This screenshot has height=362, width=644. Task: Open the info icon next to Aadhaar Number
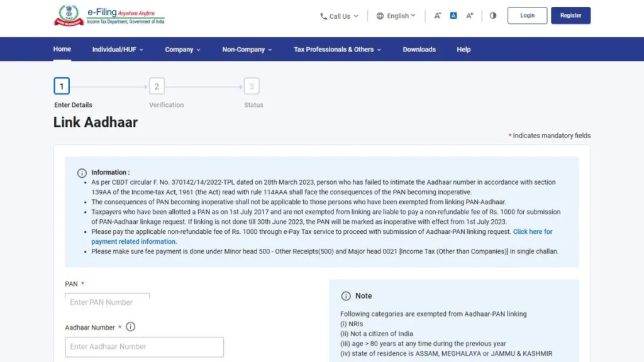[x=130, y=326]
